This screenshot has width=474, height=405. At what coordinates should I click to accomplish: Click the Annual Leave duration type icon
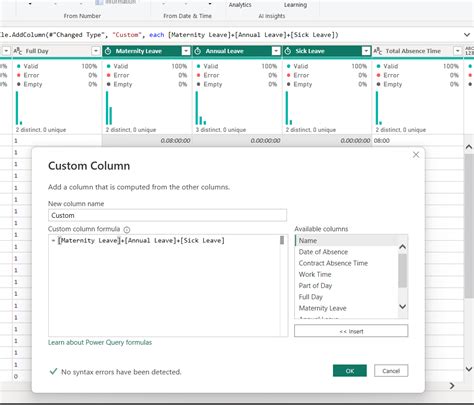198,51
